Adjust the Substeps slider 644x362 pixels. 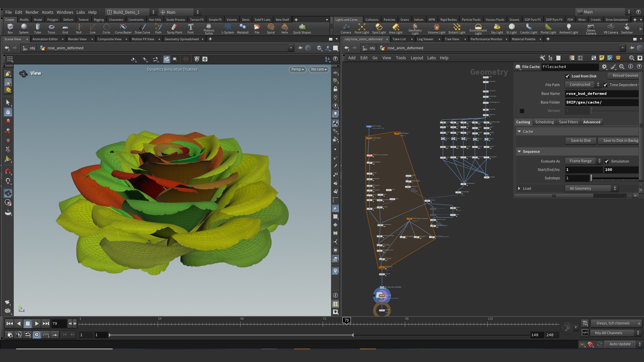coord(591,178)
